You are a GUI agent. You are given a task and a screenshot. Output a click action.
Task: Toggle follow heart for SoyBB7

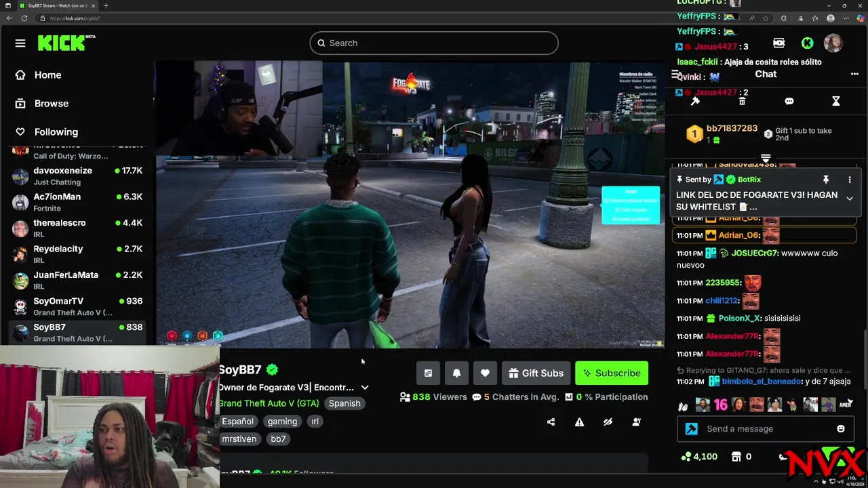(485, 373)
